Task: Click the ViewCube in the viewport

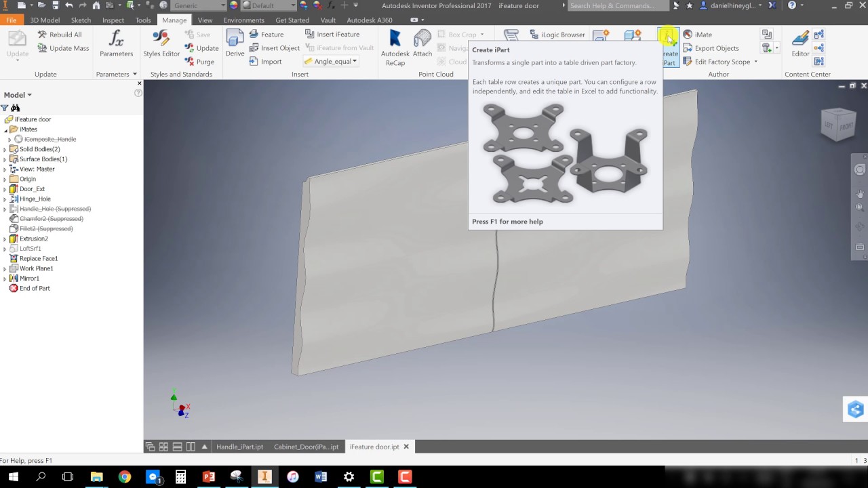Action: 838,125
